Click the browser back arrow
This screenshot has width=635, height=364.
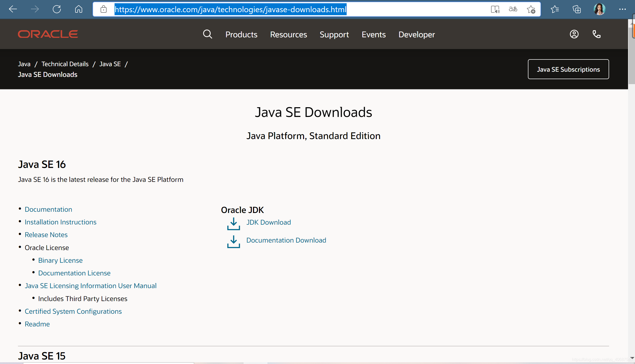pos(13,9)
